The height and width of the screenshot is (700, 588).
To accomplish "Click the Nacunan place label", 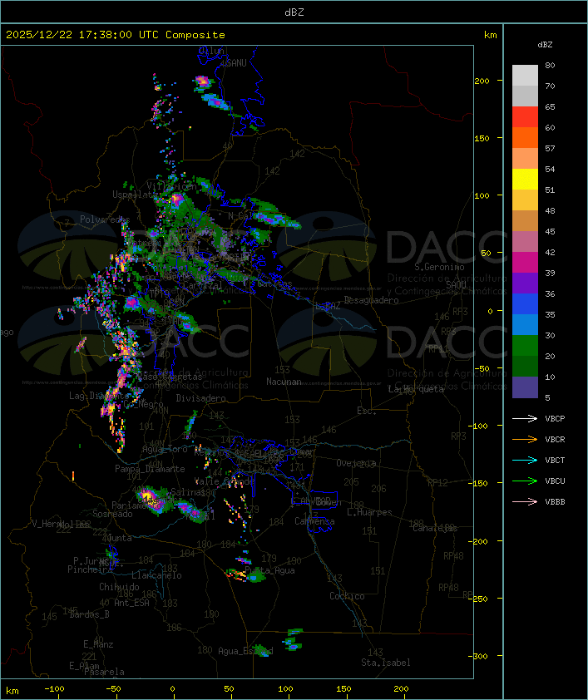I will (x=284, y=382).
